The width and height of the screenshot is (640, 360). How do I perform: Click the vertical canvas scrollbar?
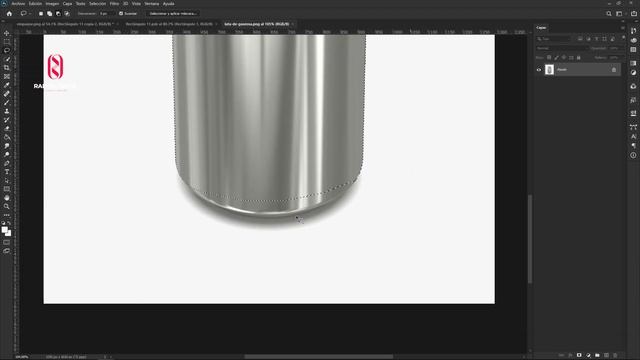pyautogui.click(x=530, y=239)
